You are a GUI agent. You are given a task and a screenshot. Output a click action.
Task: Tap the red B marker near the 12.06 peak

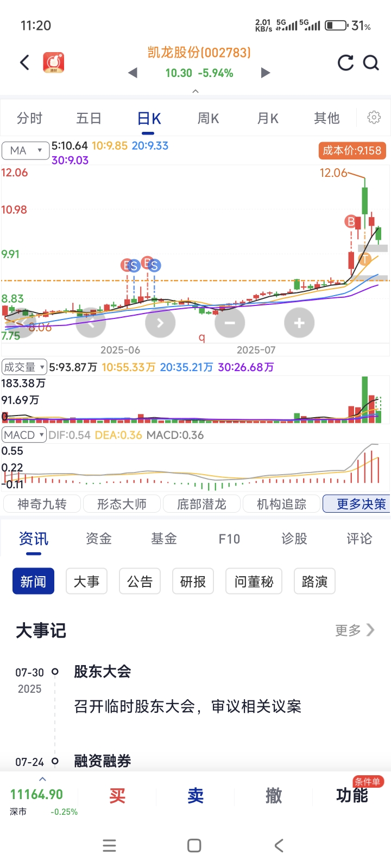[351, 221]
